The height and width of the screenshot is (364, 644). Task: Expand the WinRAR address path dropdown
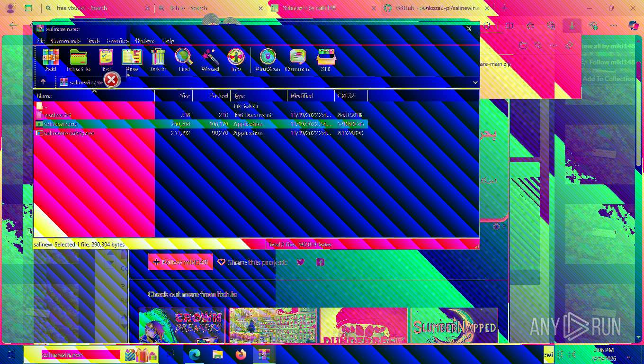pos(475,82)
